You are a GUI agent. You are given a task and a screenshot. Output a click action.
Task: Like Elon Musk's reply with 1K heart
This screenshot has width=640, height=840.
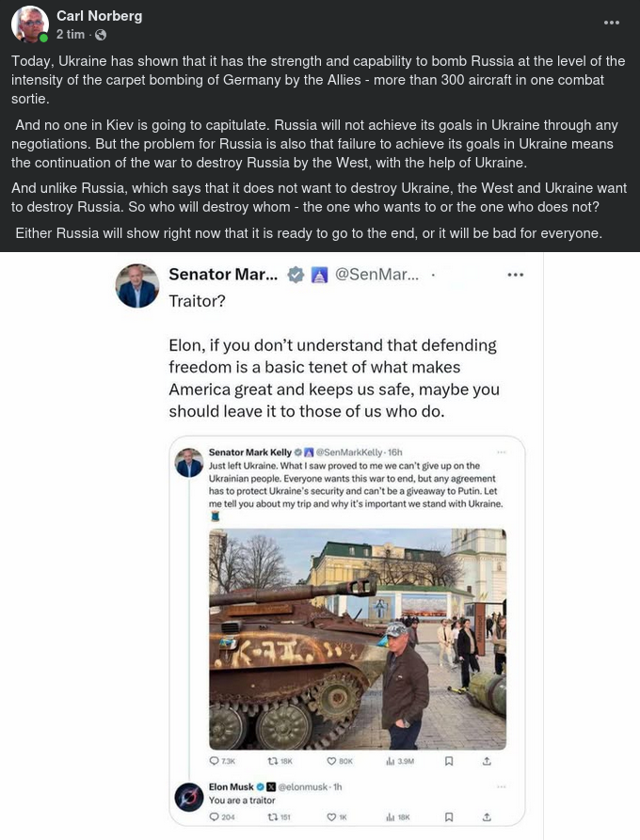[x=331, y=817]
